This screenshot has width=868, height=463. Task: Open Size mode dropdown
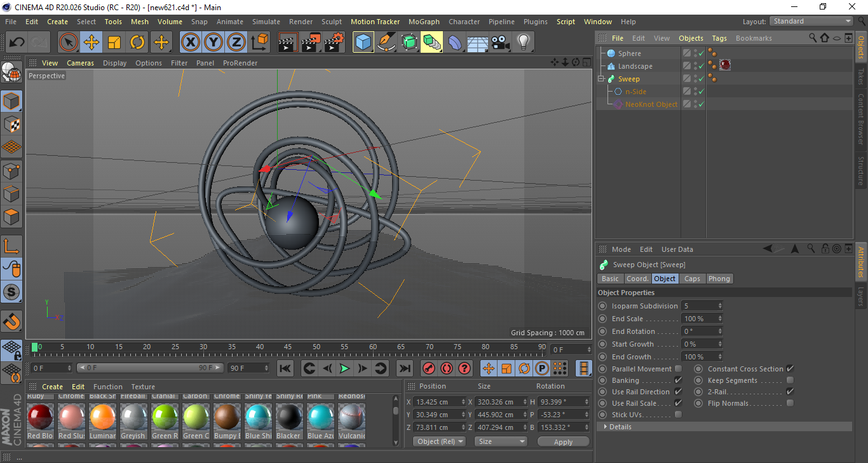coord(502,441)
